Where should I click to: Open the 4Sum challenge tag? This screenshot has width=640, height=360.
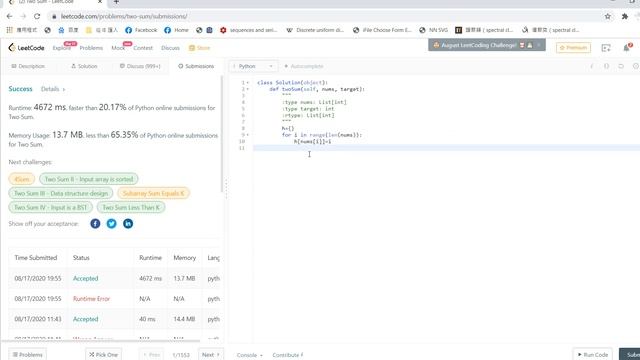22,179
